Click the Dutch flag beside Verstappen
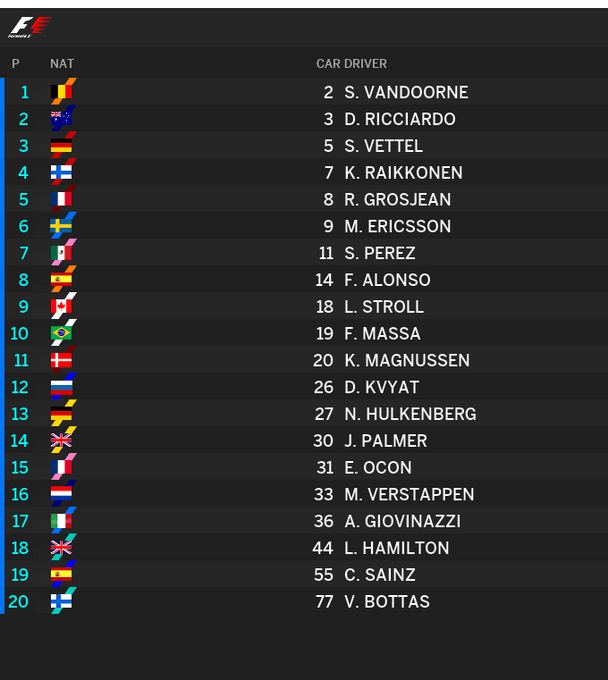This screenshot has width=608, height=680. [x=61, y=495]
